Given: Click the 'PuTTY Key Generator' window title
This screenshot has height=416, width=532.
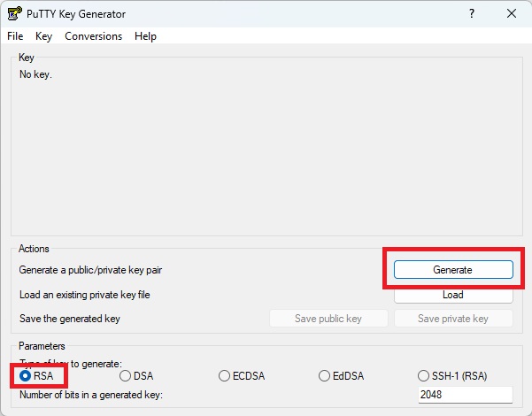Looking at the screenshot, I should pyautogui.click(x=76, y=14).
